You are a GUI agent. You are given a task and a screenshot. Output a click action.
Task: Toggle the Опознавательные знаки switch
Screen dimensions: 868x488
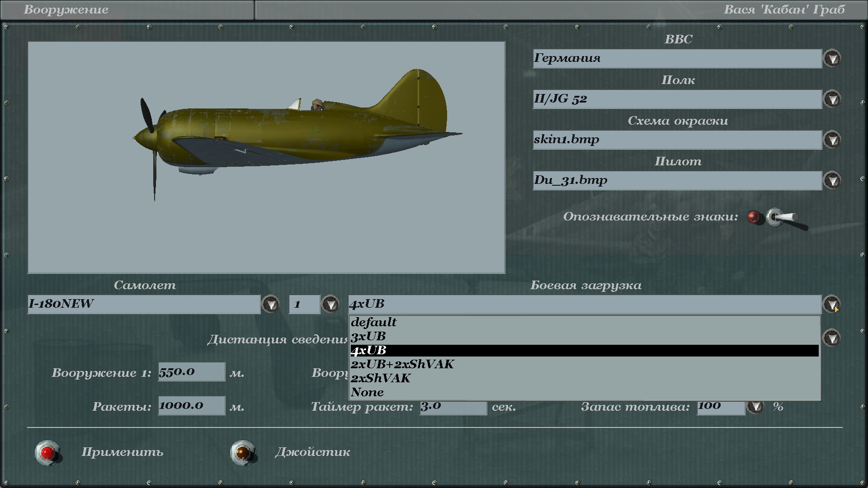781,218
